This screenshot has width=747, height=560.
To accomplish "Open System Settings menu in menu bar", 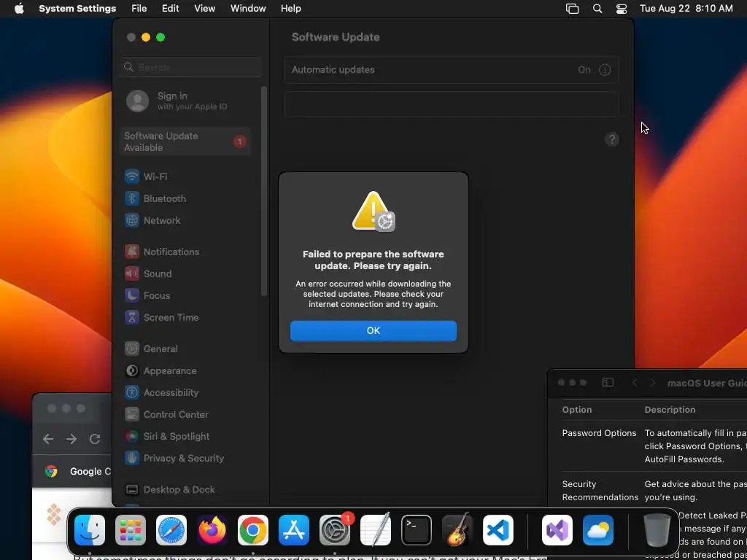I will pyautogui.click(x=77, y=9).
